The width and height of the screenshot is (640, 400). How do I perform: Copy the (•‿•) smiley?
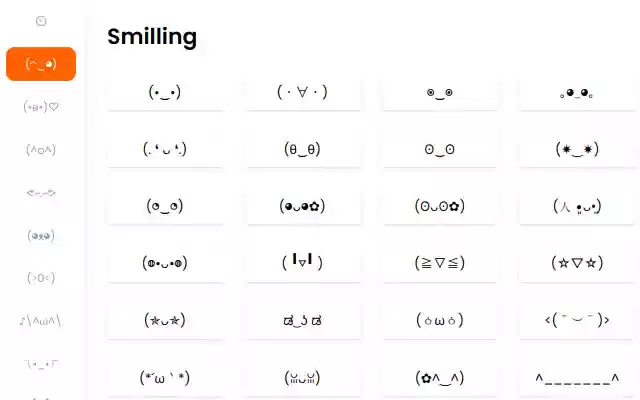(165, 93)
